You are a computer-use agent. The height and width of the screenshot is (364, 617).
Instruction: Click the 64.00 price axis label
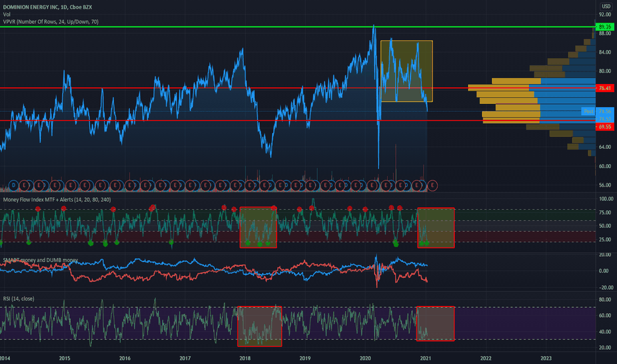[x=605, y=147]
